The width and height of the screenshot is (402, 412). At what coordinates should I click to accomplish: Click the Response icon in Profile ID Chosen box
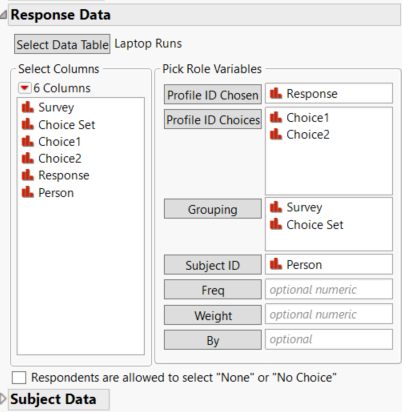pyautogui.click(x=276, y=93)
